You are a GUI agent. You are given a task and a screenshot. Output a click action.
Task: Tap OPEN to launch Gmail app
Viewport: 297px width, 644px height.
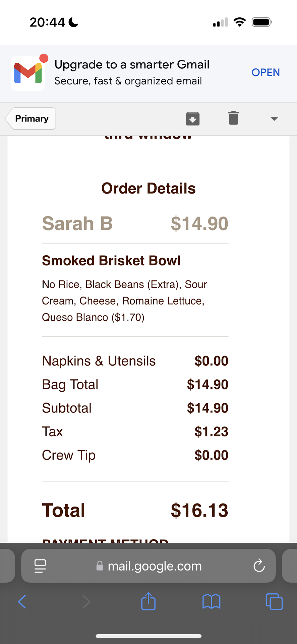pyautogui.click(x=265, y=72)
